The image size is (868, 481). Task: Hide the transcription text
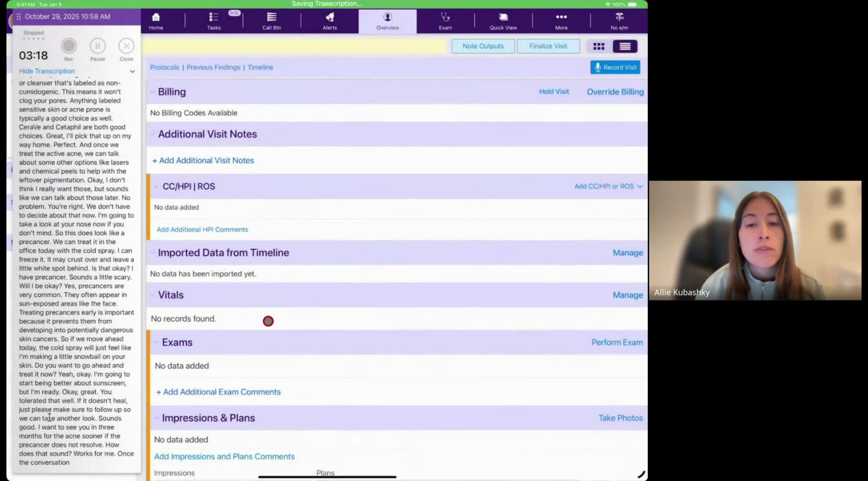[47, 71]
